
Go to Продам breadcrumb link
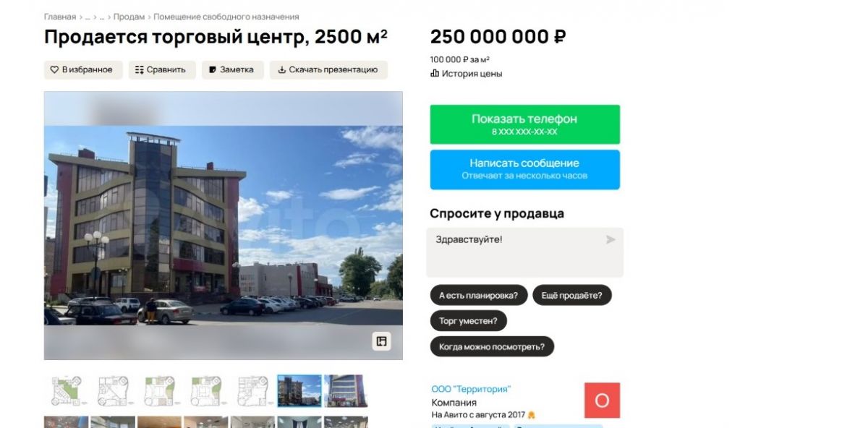click(129, 17)
